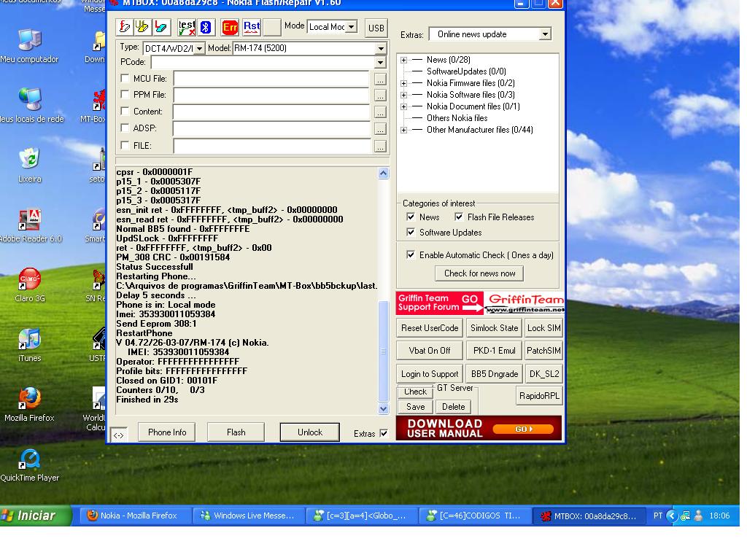Browse for Content file with '...' button
This screenshot has width=747, height=560.
tap(380, 112)
